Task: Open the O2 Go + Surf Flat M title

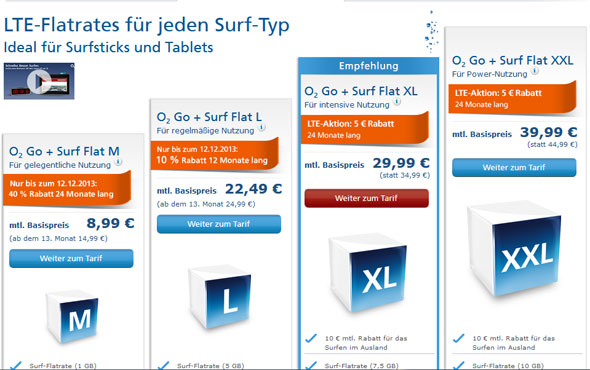Action: (64, 152)
